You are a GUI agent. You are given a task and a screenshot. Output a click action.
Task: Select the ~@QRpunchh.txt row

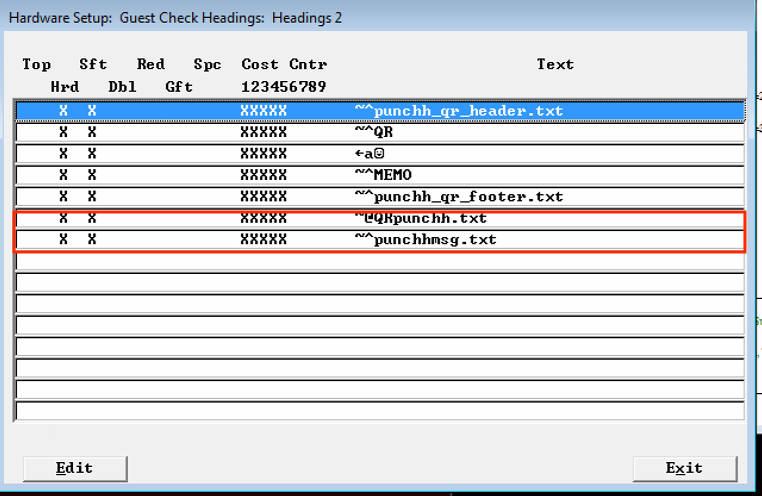click(380, 218)
